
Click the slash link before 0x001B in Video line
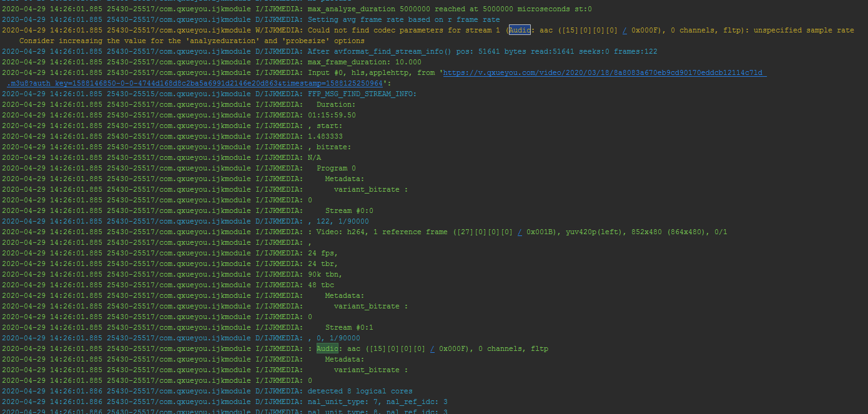(x=520, y=232)
